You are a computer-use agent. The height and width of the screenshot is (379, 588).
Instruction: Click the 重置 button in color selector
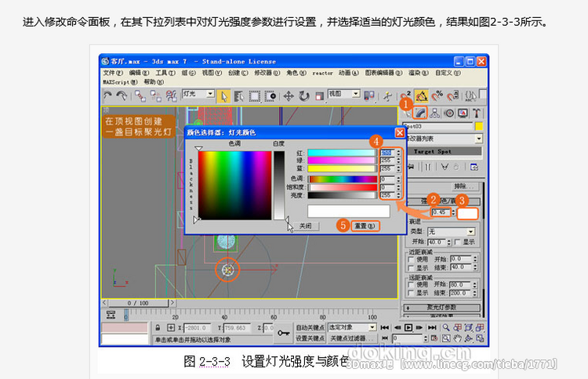click(365, 226)
